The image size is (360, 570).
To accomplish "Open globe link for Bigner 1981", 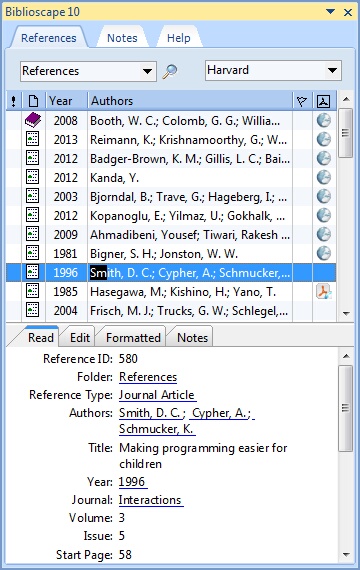I will click(324, 253).
